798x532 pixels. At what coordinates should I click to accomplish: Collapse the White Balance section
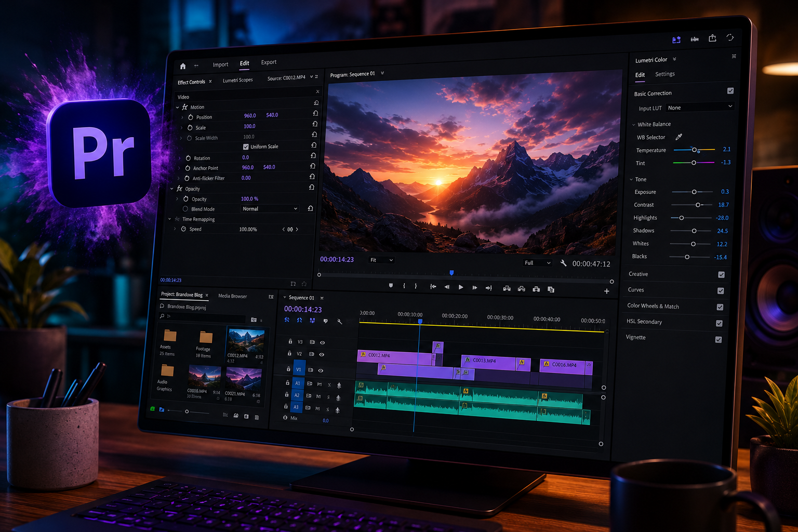[633, 125]
